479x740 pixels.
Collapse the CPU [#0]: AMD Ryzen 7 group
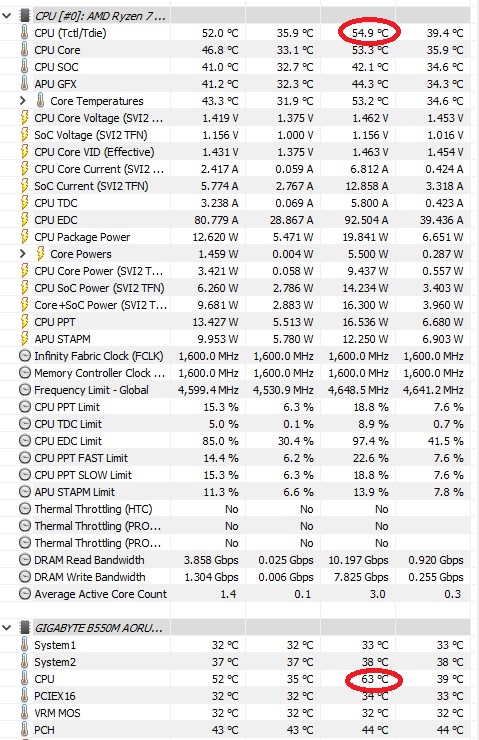(7, 16)
